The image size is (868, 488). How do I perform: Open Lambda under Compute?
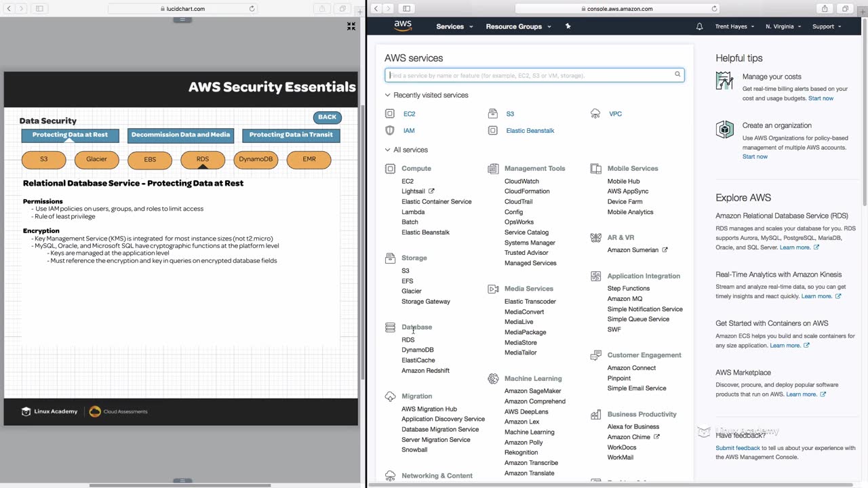pyautogui.click(x=413, y=212)
